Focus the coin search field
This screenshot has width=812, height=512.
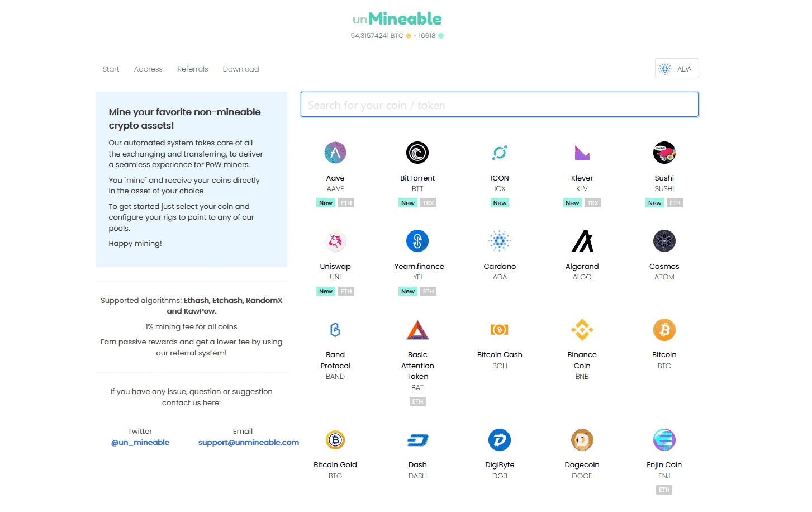click(x=500, y=105)
